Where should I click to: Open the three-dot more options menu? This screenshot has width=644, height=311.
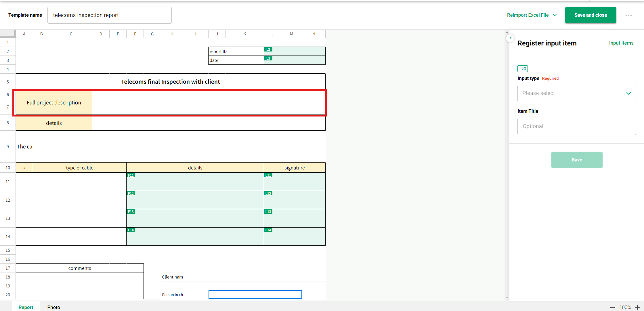pyautogui.click(x=628, y=16)
